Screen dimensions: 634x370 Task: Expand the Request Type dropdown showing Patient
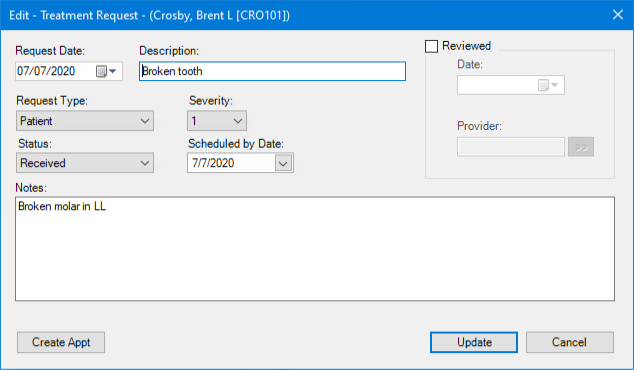[x=85, y=121]
